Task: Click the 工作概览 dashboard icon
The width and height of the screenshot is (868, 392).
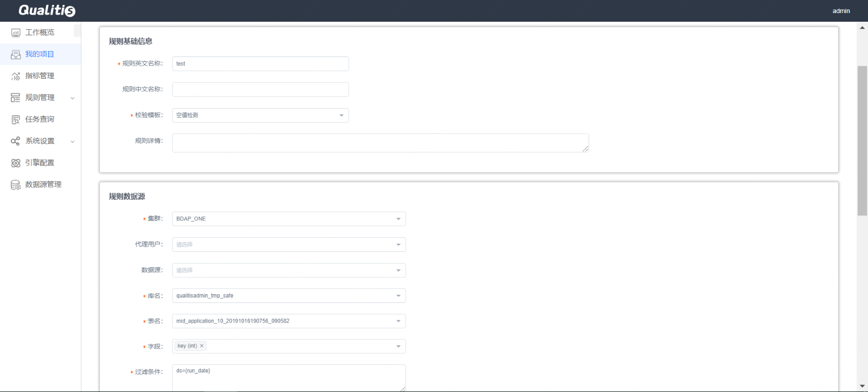Action: coord(16,33)
